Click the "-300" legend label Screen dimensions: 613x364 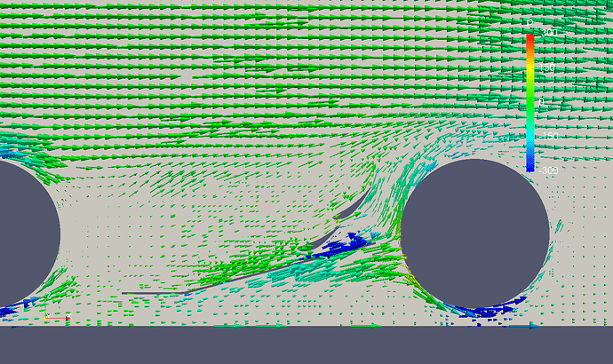548,170
